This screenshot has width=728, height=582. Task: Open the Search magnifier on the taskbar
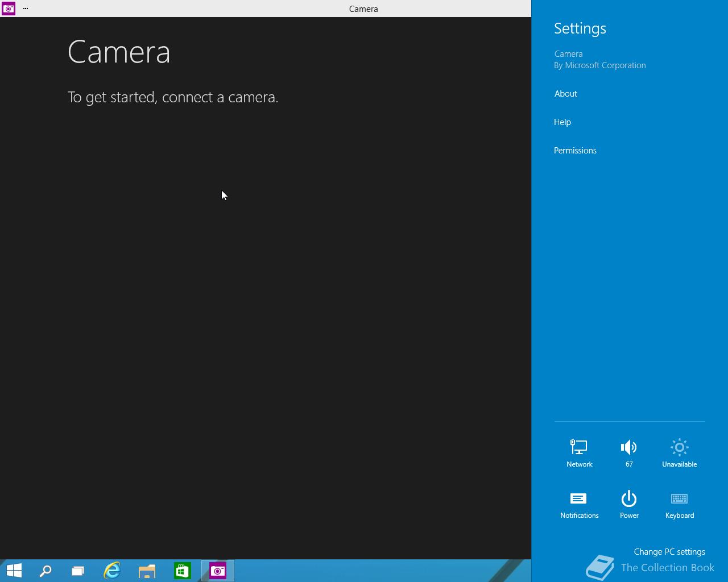click(x=45, y=571)
